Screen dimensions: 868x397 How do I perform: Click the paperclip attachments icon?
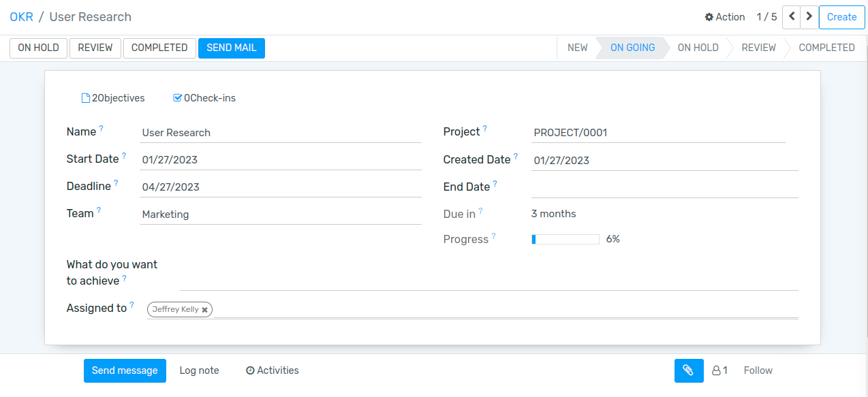[688, 370]
